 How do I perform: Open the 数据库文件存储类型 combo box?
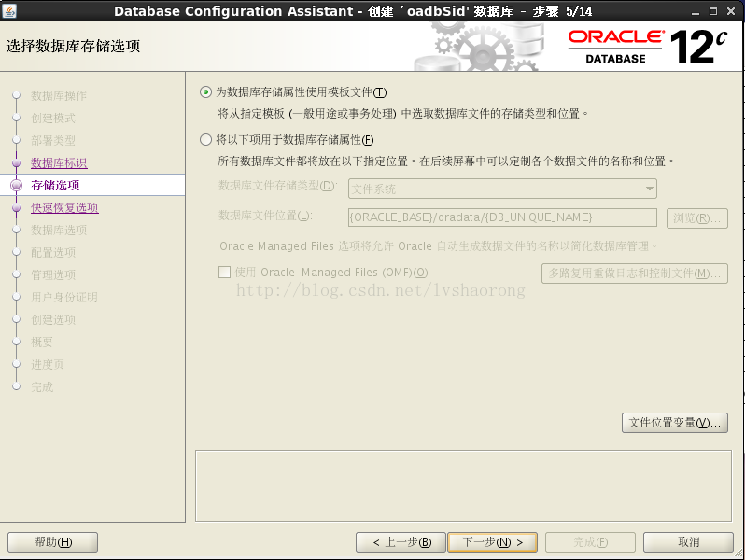pos(502,189)
